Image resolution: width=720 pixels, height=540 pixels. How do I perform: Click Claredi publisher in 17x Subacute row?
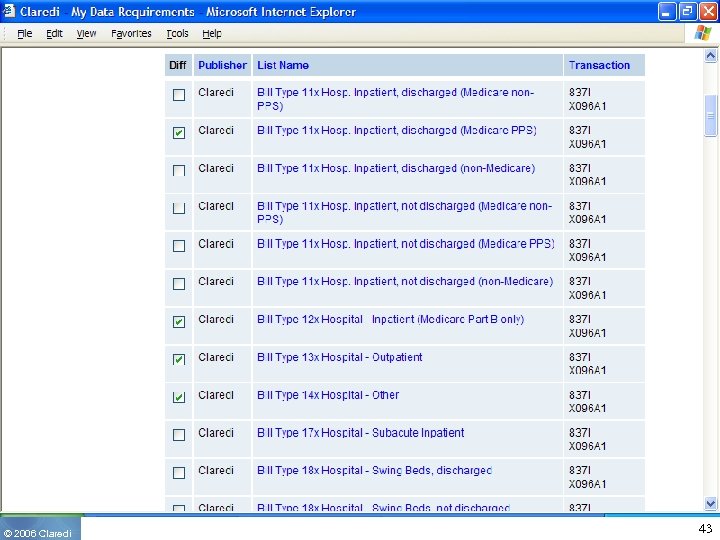click(216, 433)
